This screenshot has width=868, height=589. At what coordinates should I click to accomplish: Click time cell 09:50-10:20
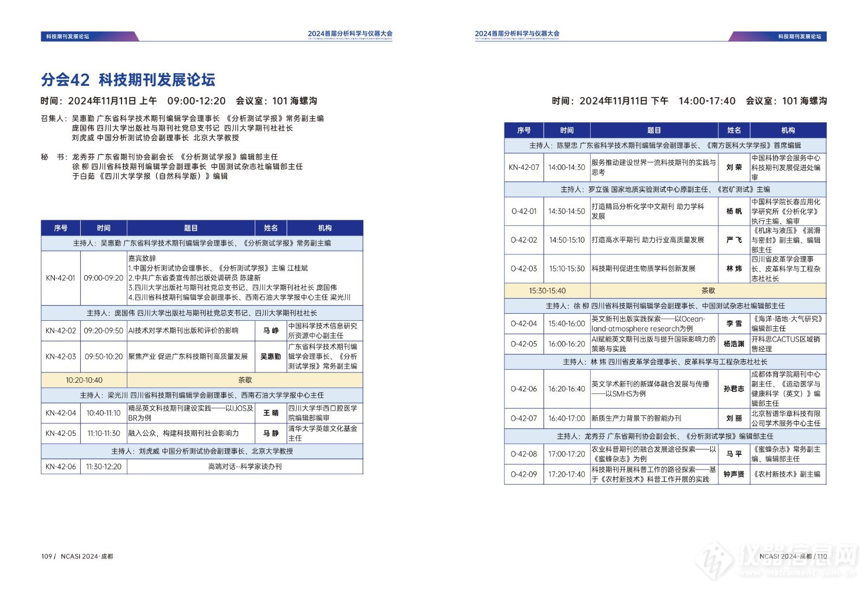pos(104,357)
